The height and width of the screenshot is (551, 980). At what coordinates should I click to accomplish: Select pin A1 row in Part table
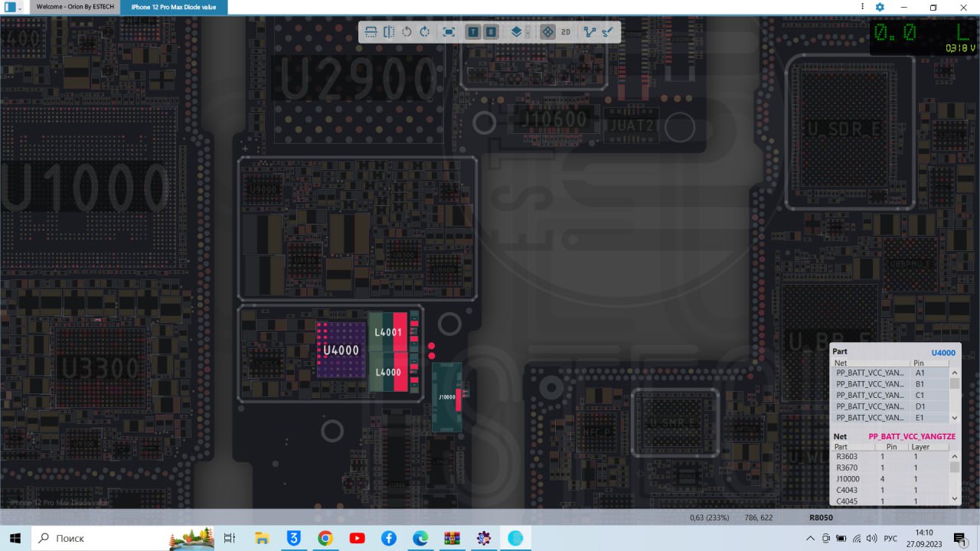[x=890, y=373]
